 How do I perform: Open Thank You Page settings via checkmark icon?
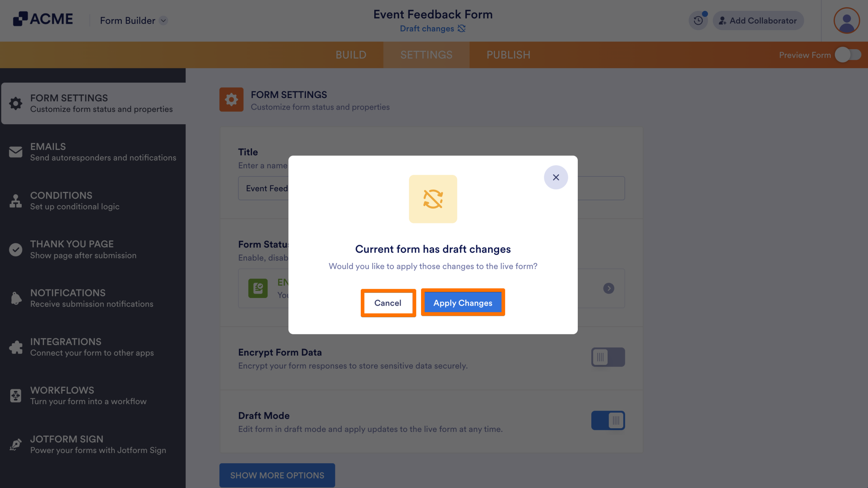coord(15,250)
